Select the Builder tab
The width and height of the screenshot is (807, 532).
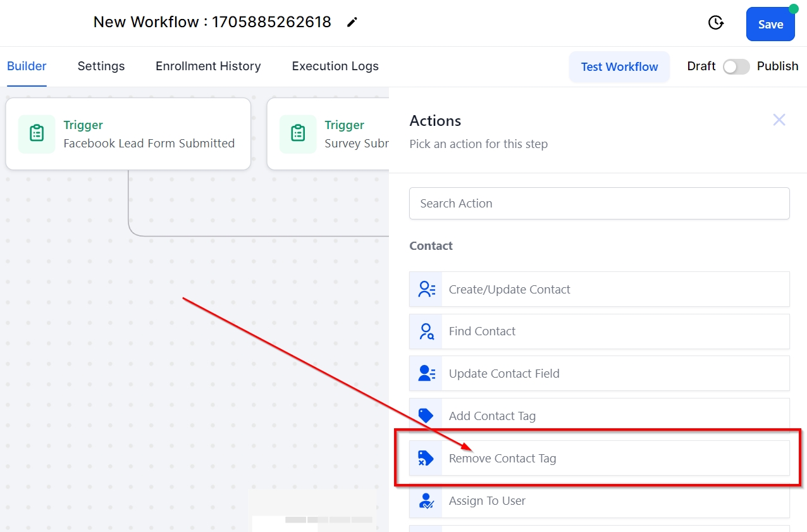coord(27,66)
